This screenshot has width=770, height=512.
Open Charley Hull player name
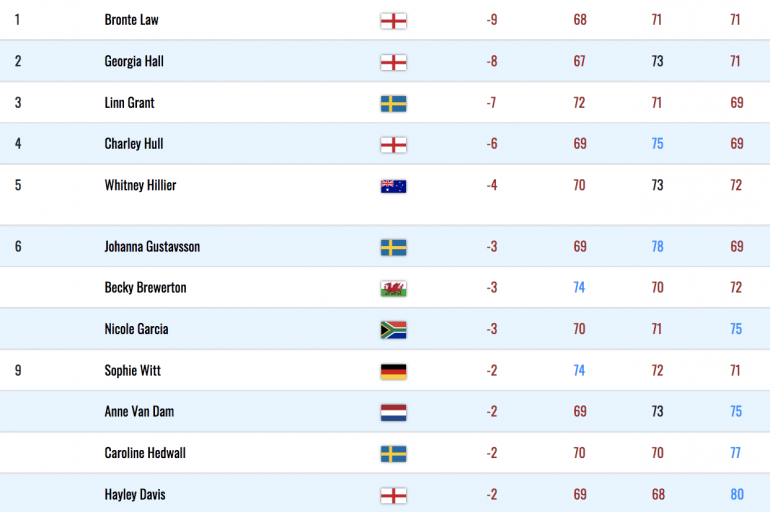point(134,144)
